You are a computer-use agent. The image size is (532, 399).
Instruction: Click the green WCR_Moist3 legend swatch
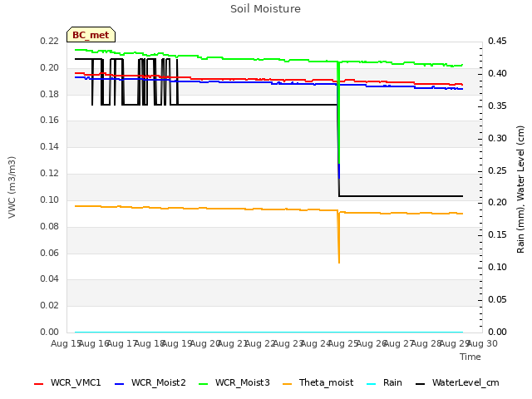coord(203,384)
